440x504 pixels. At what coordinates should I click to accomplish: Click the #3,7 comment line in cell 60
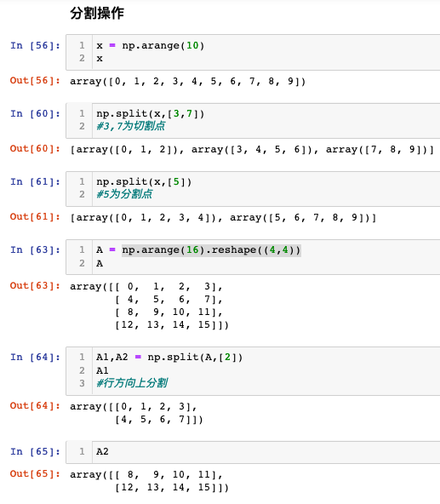point(131,126)
